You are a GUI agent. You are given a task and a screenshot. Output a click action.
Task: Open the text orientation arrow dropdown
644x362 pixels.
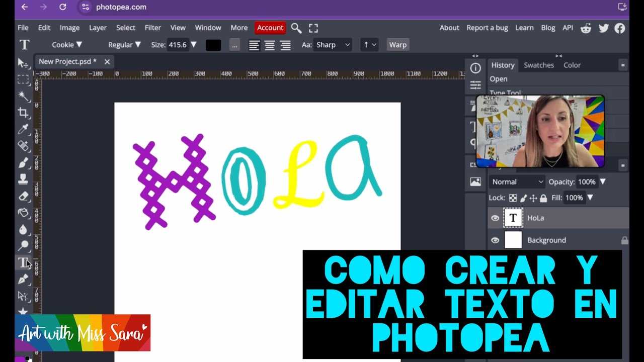(x=370, y=45)
